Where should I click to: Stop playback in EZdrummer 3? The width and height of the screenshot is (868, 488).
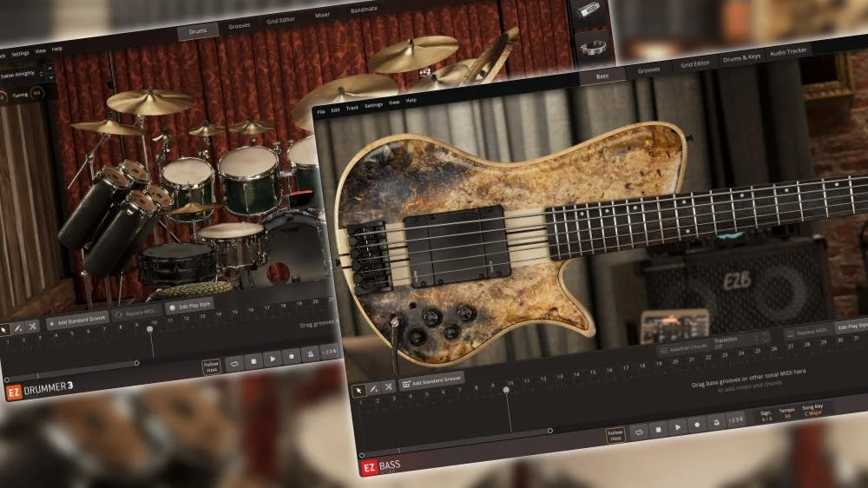coord(253,362)
